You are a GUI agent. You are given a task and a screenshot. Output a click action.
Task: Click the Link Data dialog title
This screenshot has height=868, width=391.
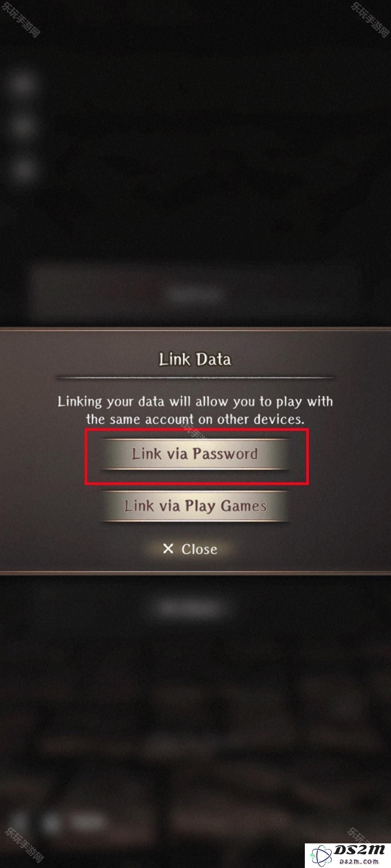pos(195,359)
